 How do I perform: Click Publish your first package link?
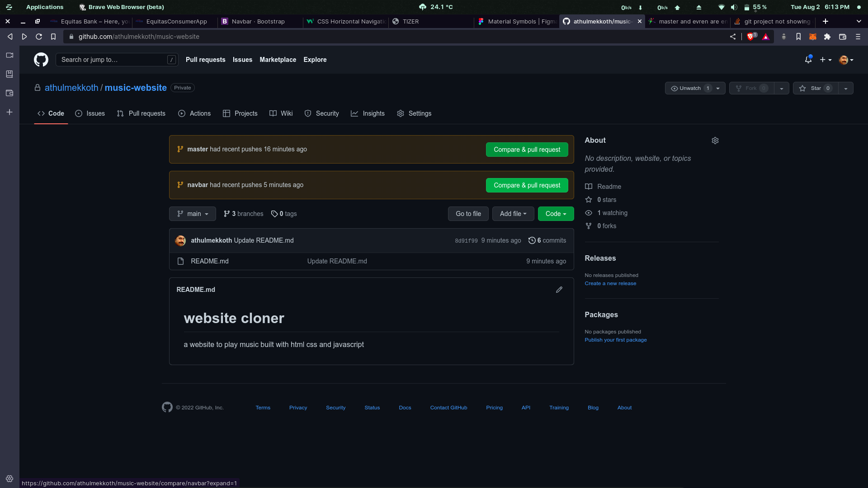(616, 340)
